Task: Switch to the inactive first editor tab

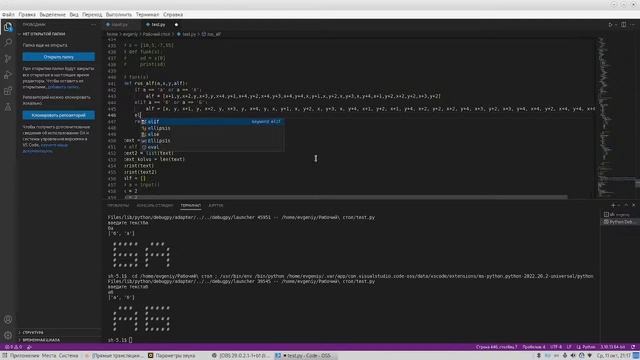Action: coord(122,24)
